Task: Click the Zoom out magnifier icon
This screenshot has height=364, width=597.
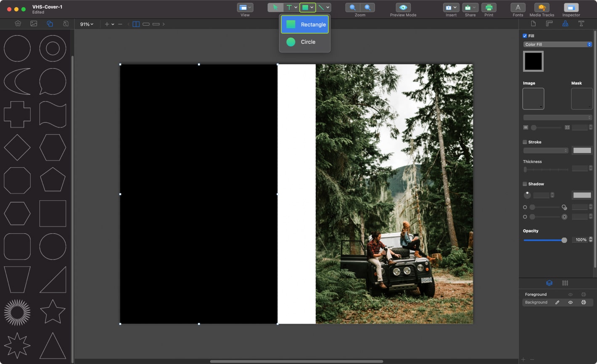Action: (353, 8)
